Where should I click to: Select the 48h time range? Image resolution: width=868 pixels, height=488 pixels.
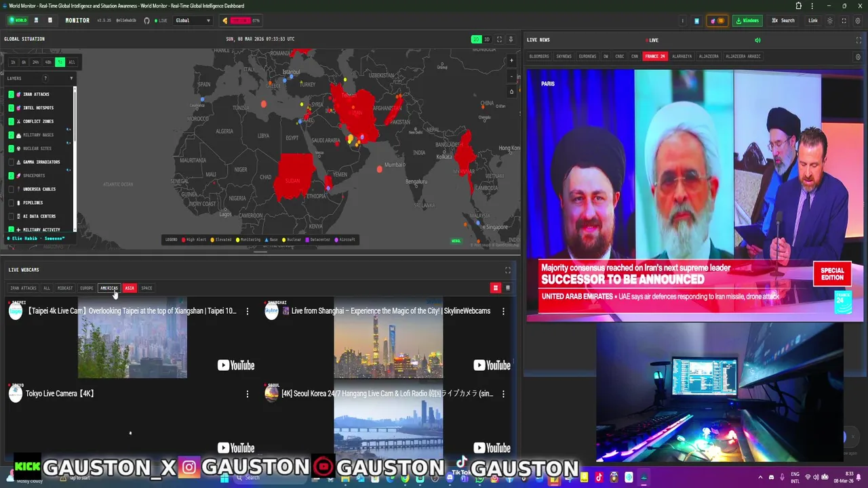click(48, 62)
